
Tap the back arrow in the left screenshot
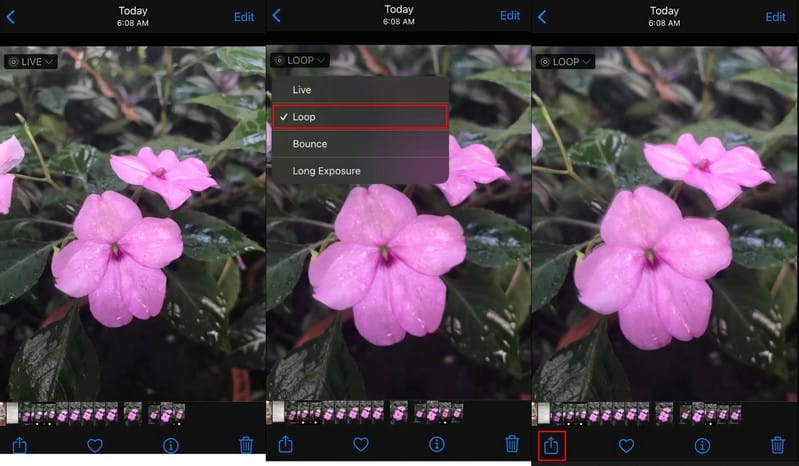[11, 17]
